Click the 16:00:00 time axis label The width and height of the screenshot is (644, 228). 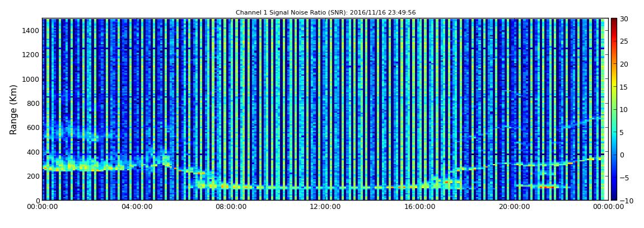point(419,207)
